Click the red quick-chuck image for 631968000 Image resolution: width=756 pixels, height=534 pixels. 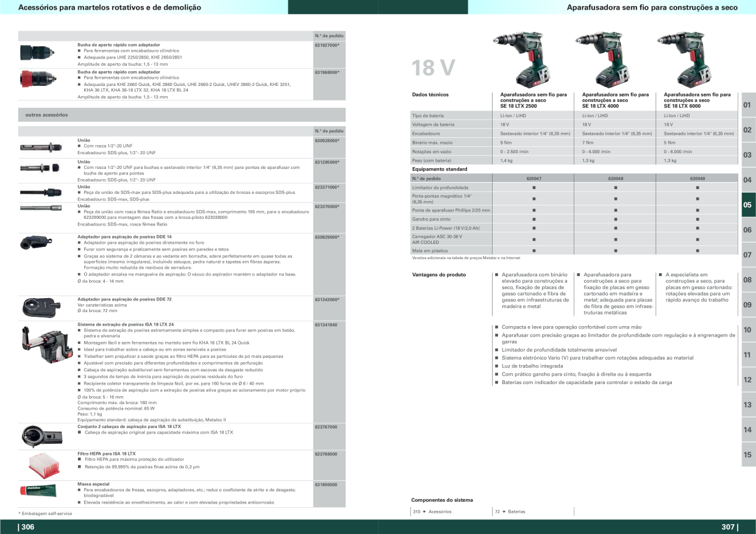38,80
